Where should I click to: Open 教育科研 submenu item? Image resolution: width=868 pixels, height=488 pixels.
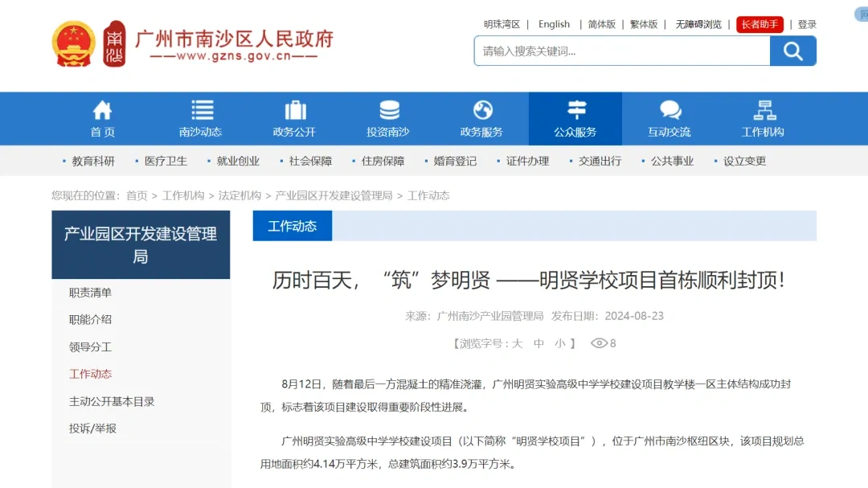pos(93,161)
